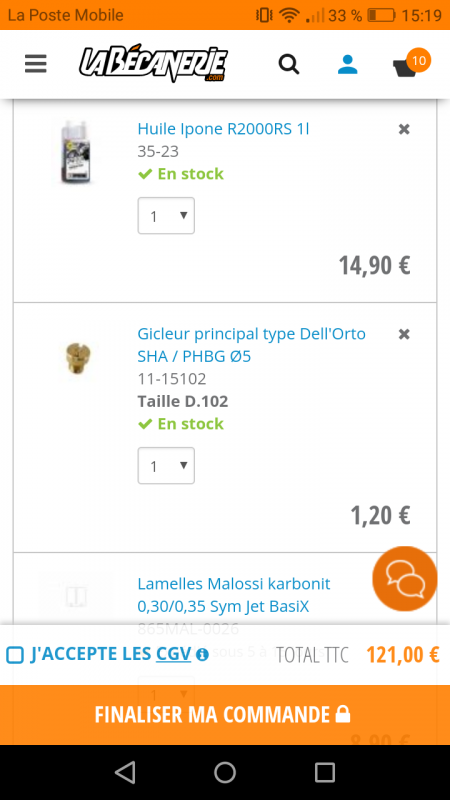Open quantity dropdown for Gicleur principal
The height and width of the screenshot is (800, 450).
[166, 466]
